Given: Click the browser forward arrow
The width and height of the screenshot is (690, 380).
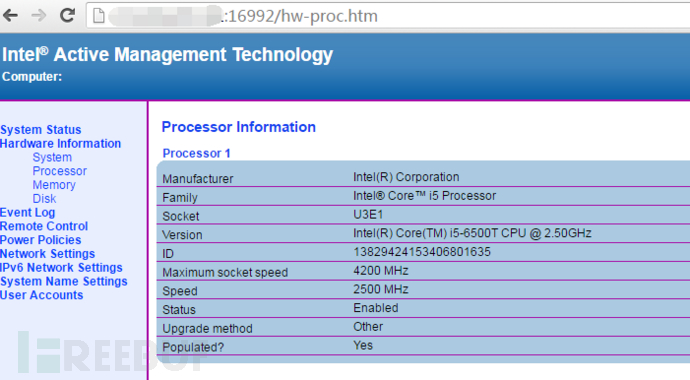Looking at the screenshot, I should coord(39,16).
